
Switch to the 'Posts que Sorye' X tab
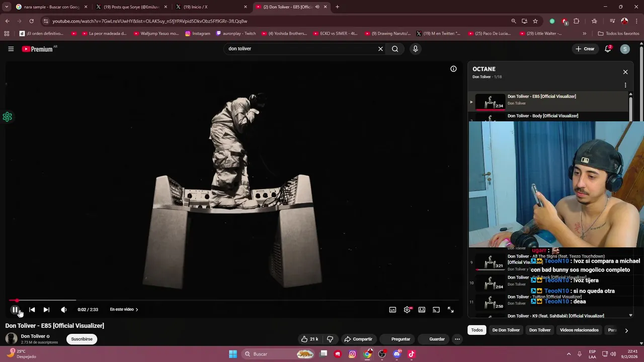[x=132, y=7]
